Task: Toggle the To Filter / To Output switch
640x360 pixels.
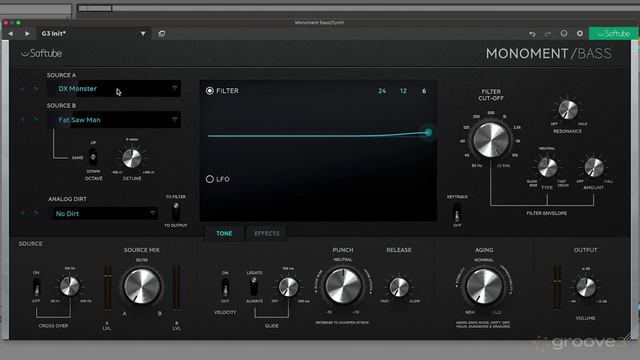Action: pos(176,211)
